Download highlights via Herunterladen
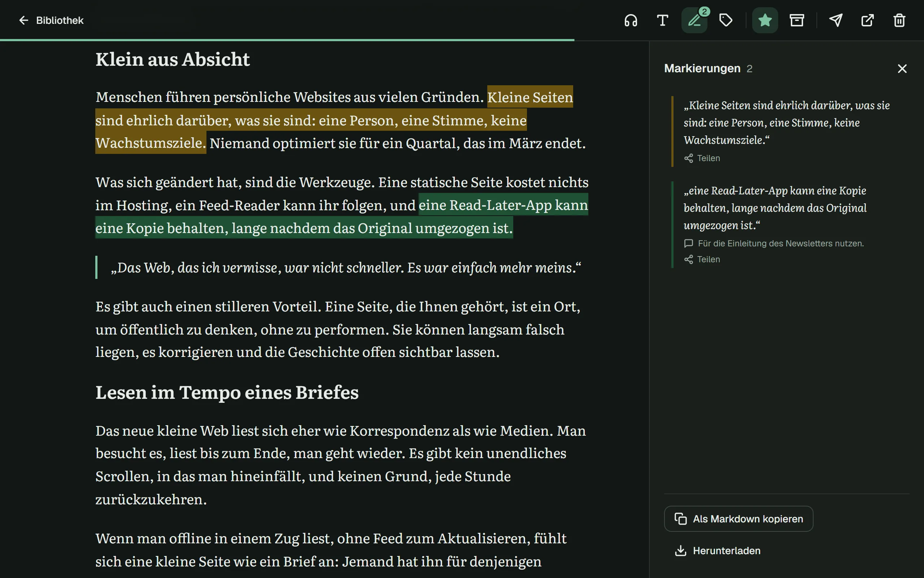The height and width of the screenshot is (578, 924). point(718,551)
